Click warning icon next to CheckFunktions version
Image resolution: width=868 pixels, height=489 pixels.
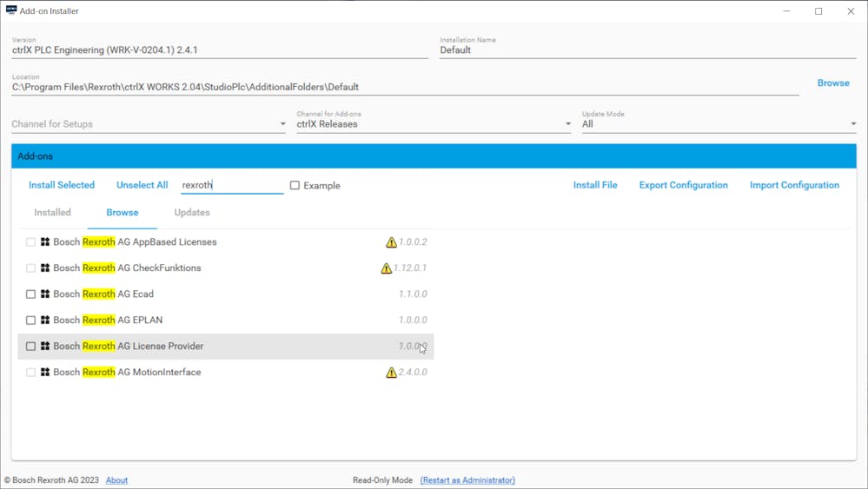pyautogui.click(x=386, y=268)
